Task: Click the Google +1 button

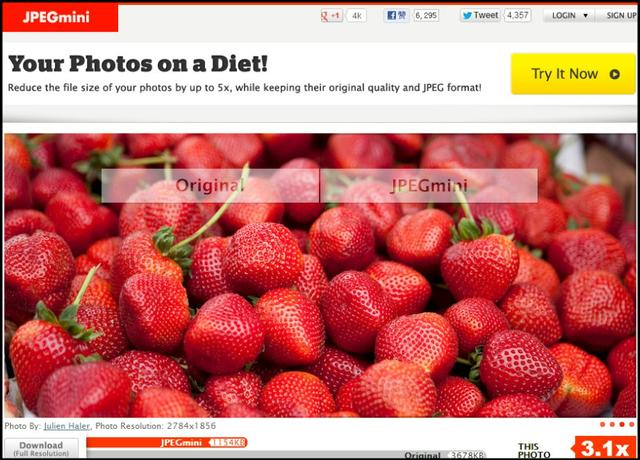Action: coord(331,16)
